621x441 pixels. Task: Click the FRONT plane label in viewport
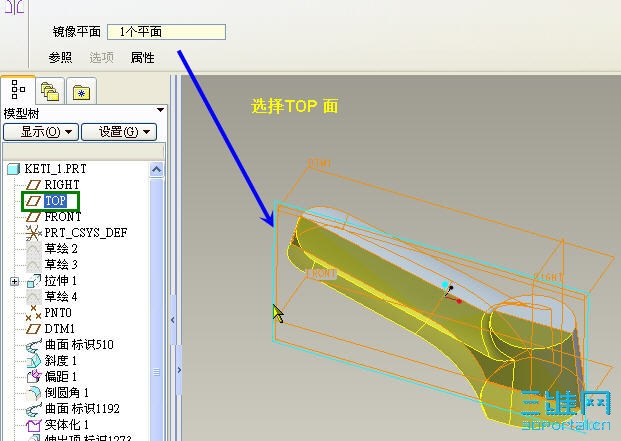click(x=322, y=274)
